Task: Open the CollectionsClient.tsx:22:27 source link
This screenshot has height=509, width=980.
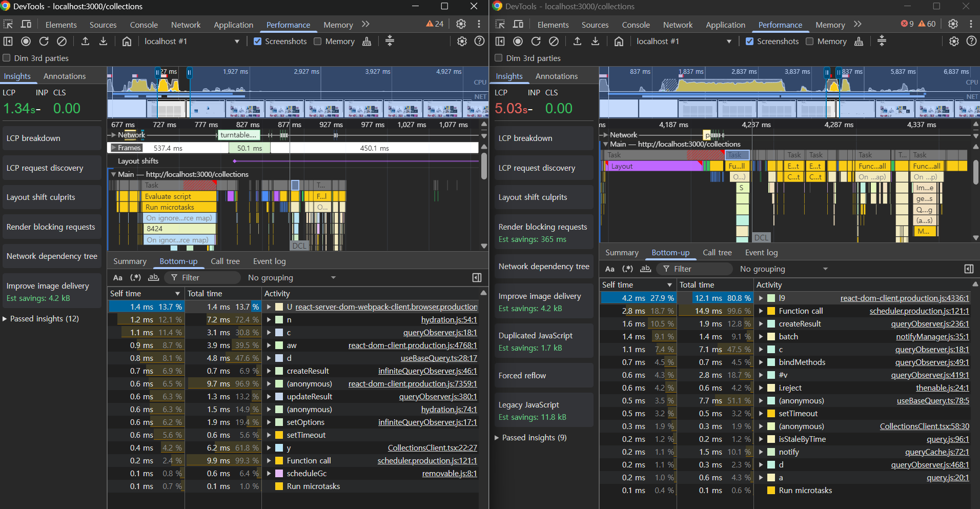Action: pyautogui.click(x=432, y=448)
